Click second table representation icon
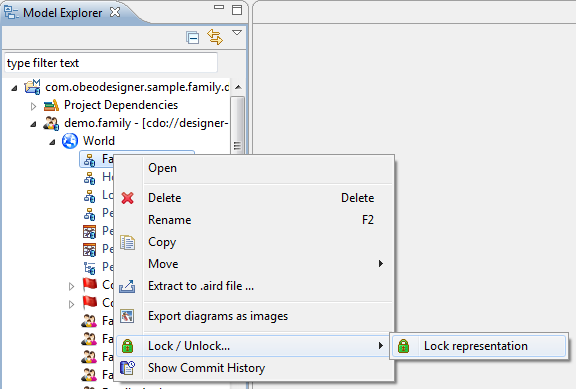This screenshot has height=389, width=576. [89, 250]
